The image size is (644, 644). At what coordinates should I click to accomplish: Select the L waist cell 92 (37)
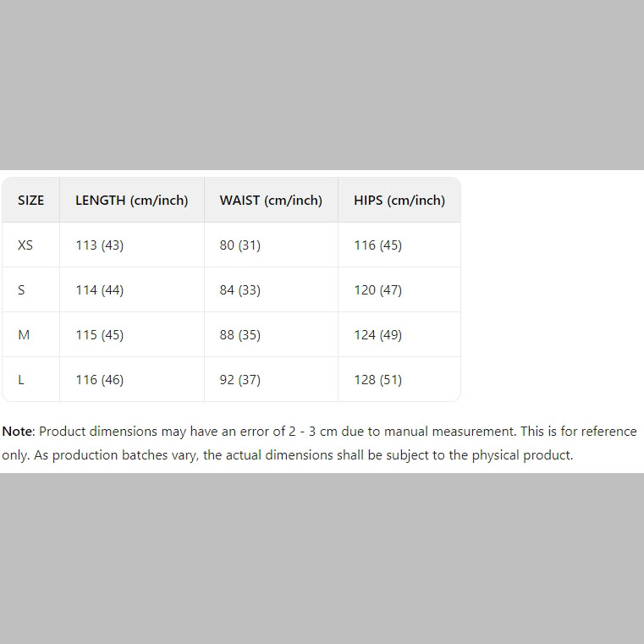[240, 380]
